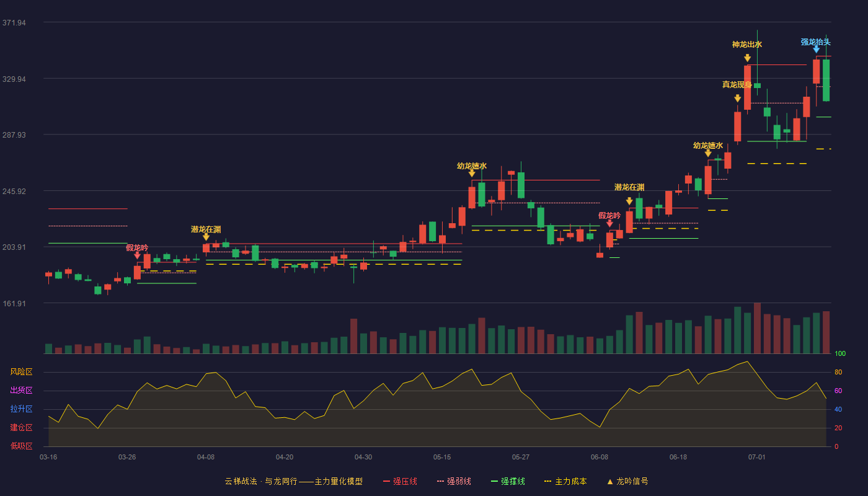Click the 161.91 price axis label
The width and height of the screenshot is (868, 496).
point(14,304)
